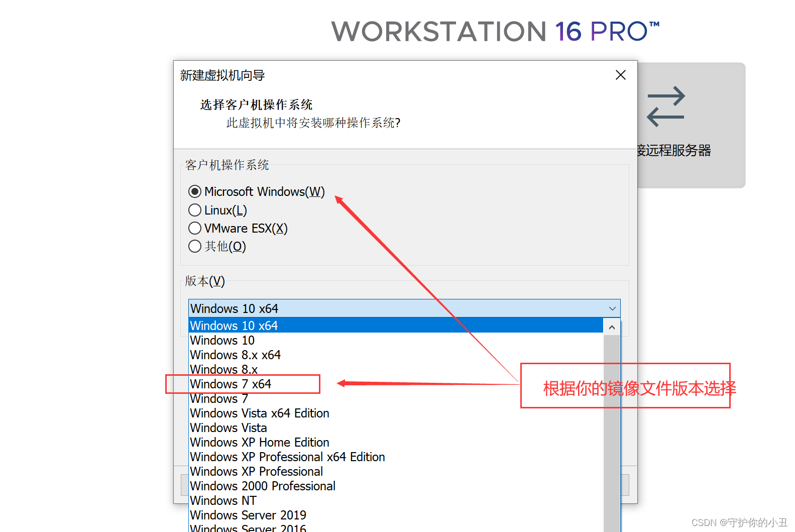795x532 pixels.
Task: Choose Windows Server 2019 in the list
Action: click(x=396, y=515)
